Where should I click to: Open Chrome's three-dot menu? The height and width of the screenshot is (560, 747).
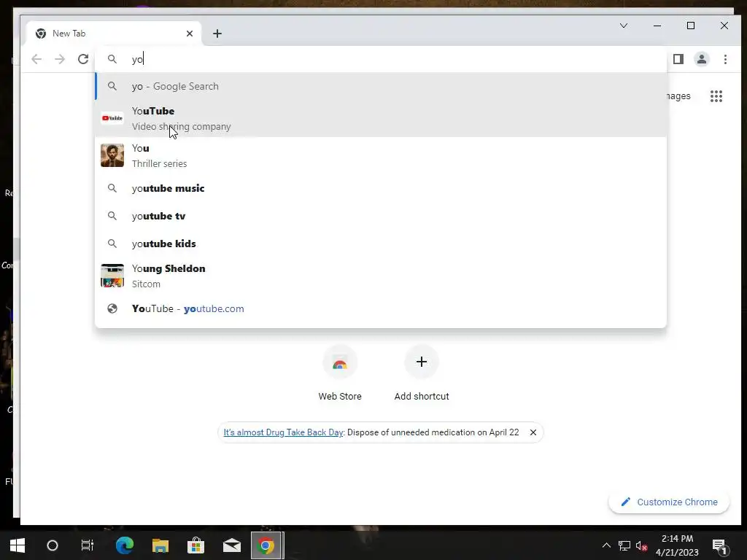tap(725, 59)
